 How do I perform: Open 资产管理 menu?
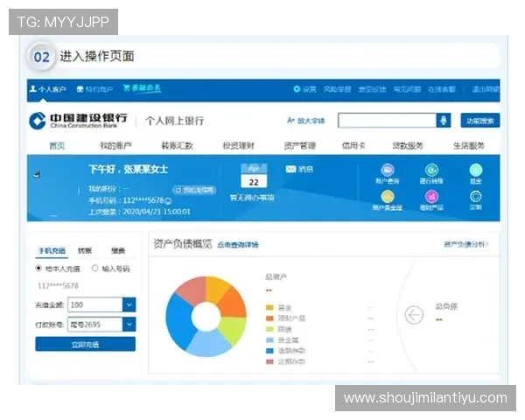coord(299,146)
